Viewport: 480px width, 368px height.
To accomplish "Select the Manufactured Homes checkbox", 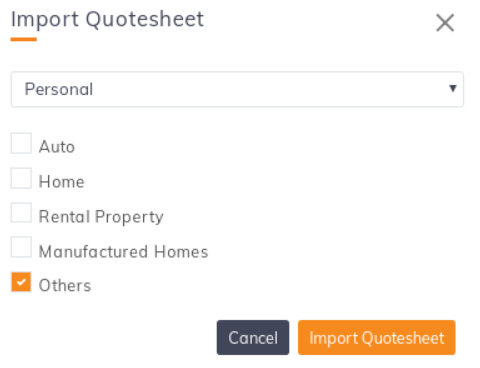I will [x=21, y=247].
